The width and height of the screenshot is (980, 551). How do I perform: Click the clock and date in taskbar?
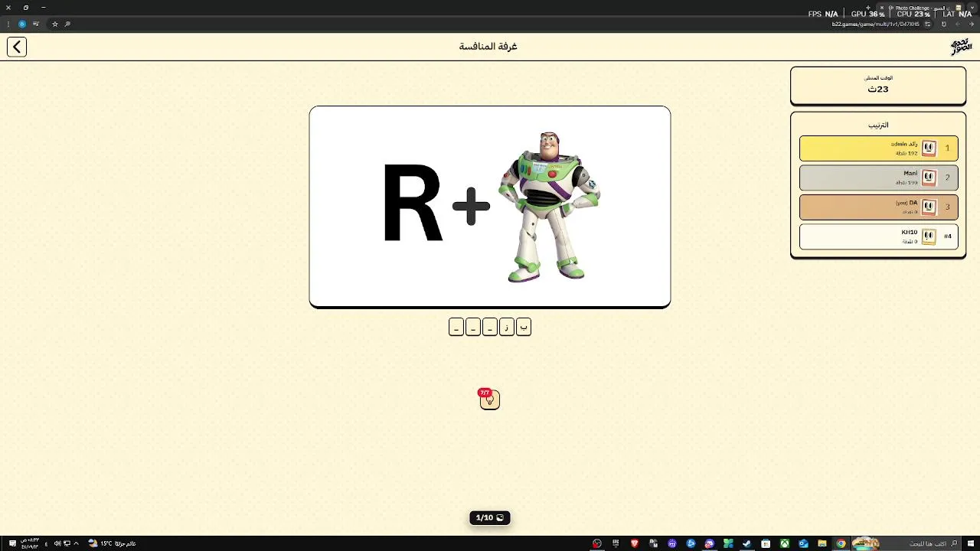pos(31,543)
